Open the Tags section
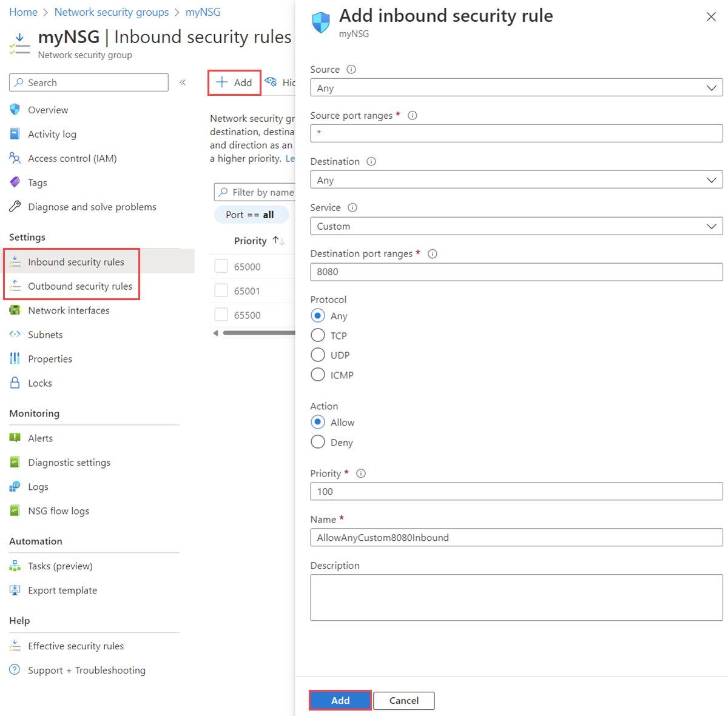 15,182
